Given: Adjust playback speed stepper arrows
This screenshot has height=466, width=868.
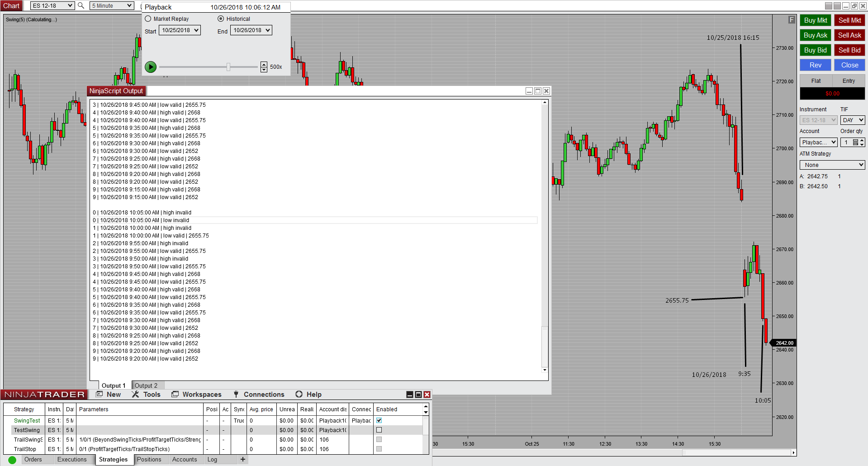Looking at the screenshot, I should (264, 67).
